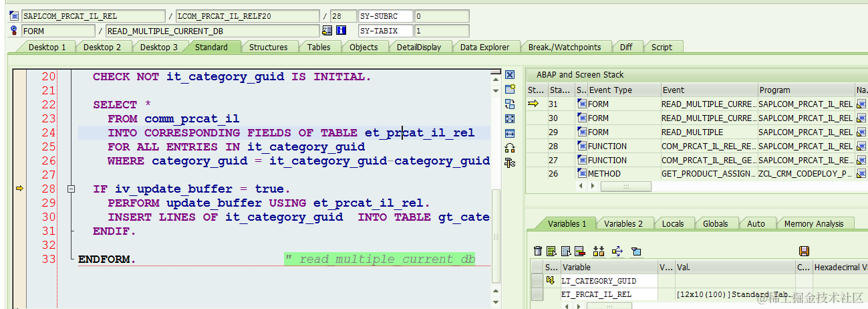The height and width of the screenshot is (309, 868).
Task: Open the Break./Watchpoints tab
Action: click(565, 47)
